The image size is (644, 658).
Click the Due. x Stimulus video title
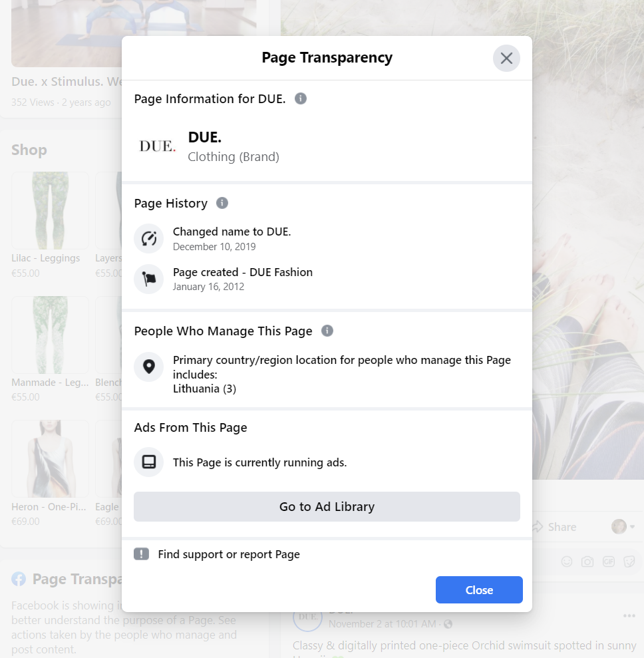pyautogui.click(x=67, y=81)
